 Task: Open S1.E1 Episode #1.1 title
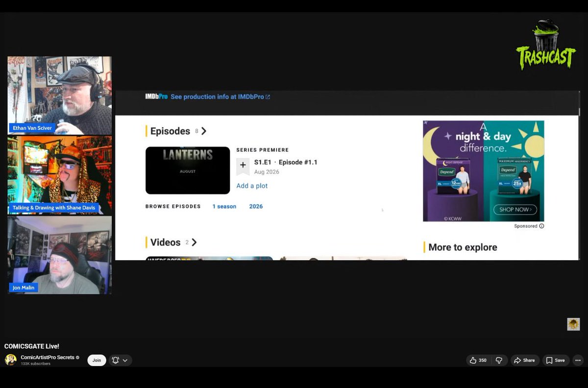tap(286, 162)
